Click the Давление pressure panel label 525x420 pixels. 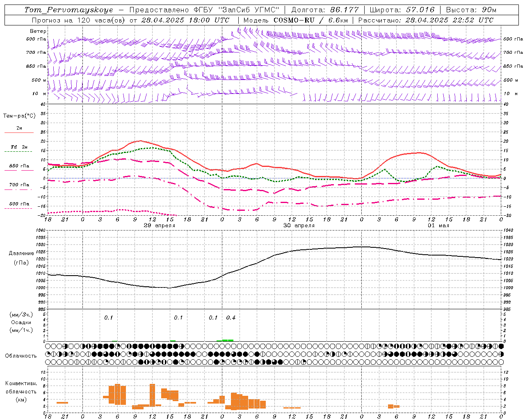21,253
